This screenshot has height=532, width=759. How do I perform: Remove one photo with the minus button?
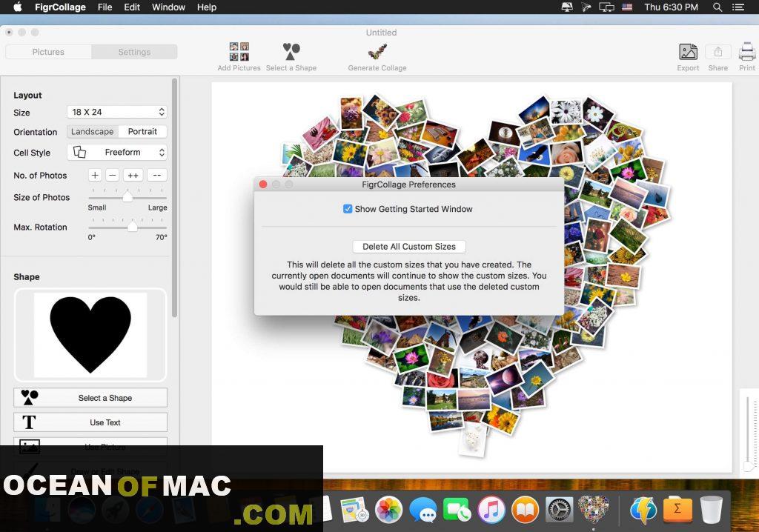113,176
